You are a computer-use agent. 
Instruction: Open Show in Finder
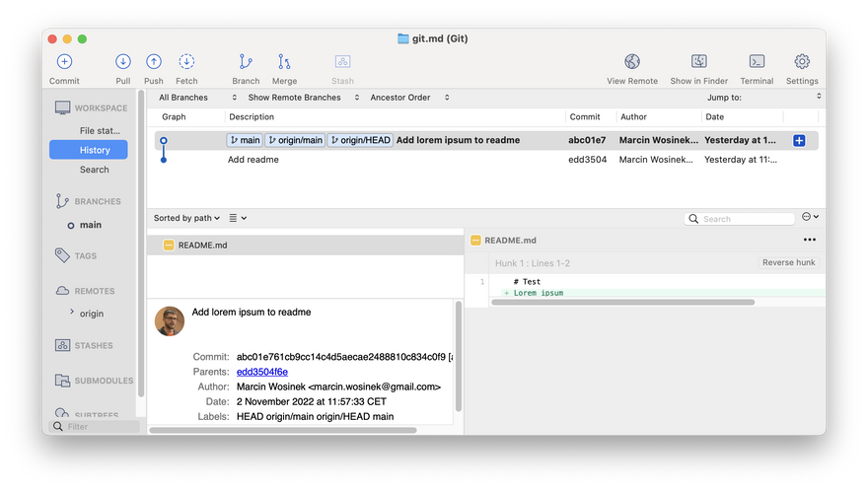(698, 62)
